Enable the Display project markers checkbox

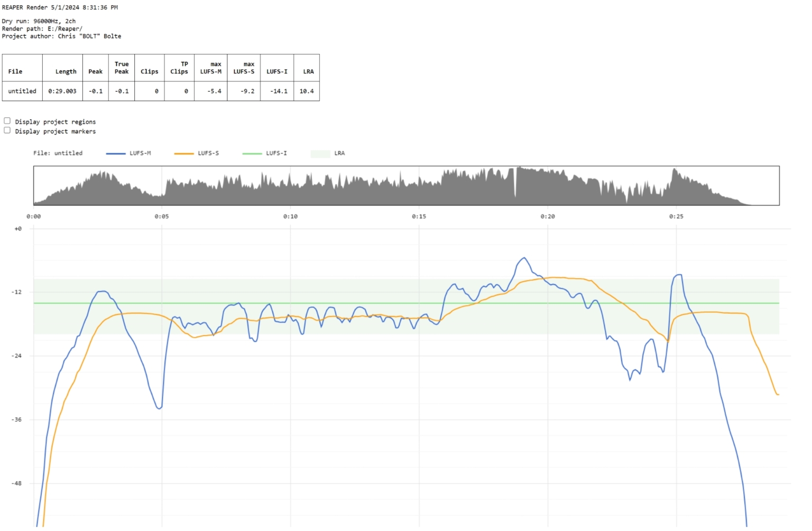[7, 131]
